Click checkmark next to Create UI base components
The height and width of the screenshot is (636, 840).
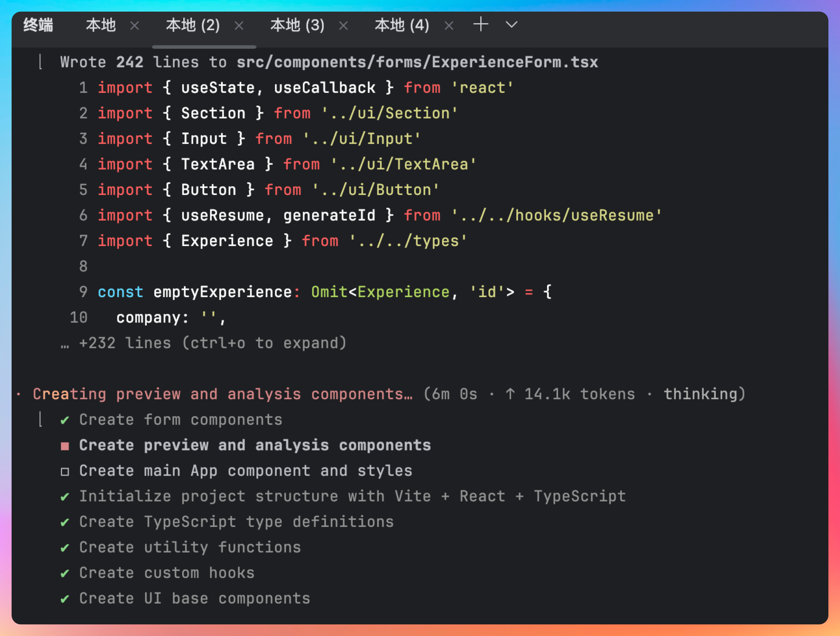[x=65, y=599]
